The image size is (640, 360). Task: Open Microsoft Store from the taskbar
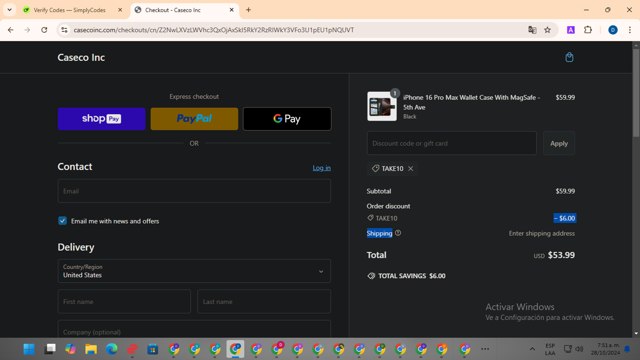coord(153,349)
